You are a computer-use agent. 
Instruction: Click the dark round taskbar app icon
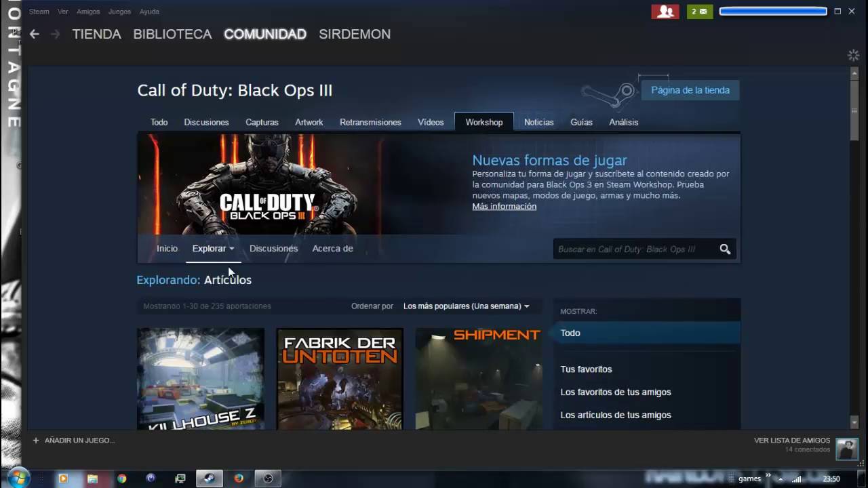(x=268, y=479)
